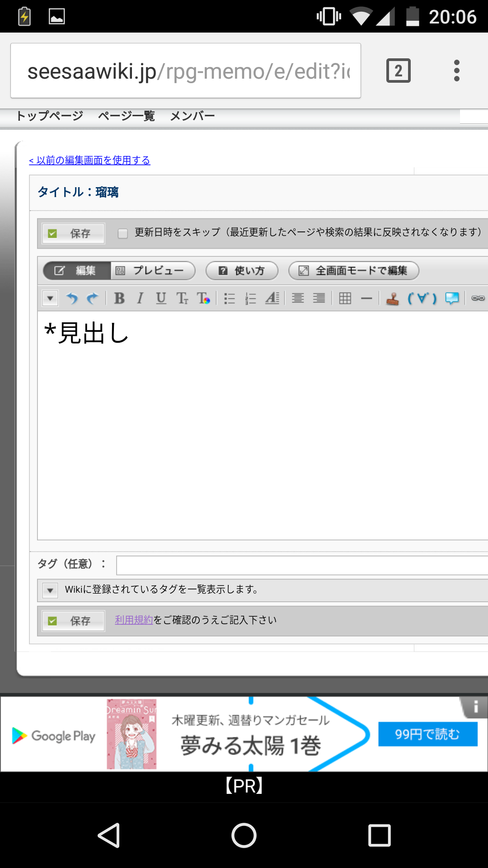
Task: Apply italic formatting
Action: coord(140,298)
